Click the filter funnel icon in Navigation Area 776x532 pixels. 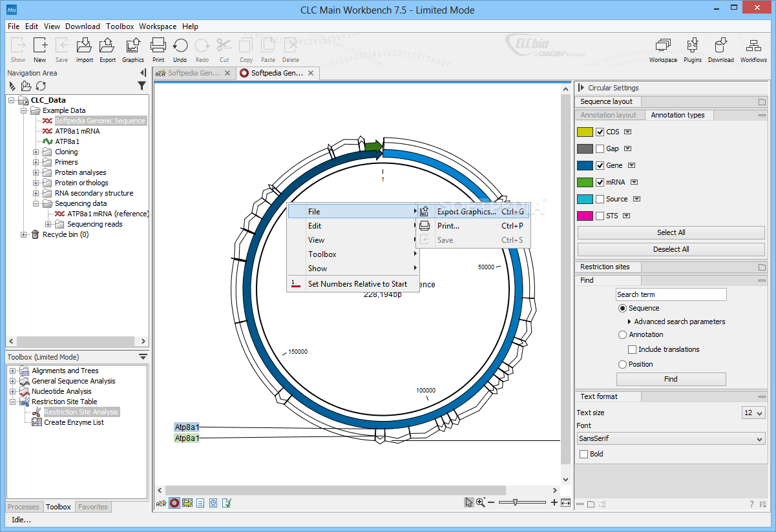tap(142, 86)
